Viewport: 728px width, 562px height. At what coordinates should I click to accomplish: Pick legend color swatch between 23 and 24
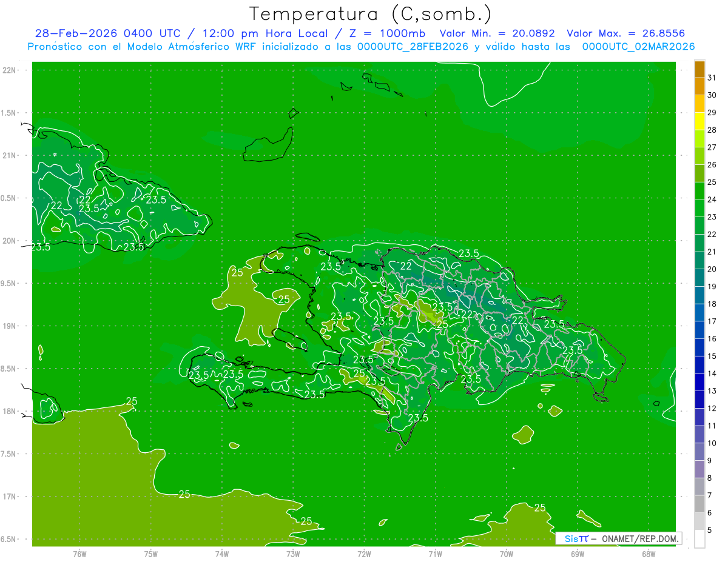(x=699, y=208)
